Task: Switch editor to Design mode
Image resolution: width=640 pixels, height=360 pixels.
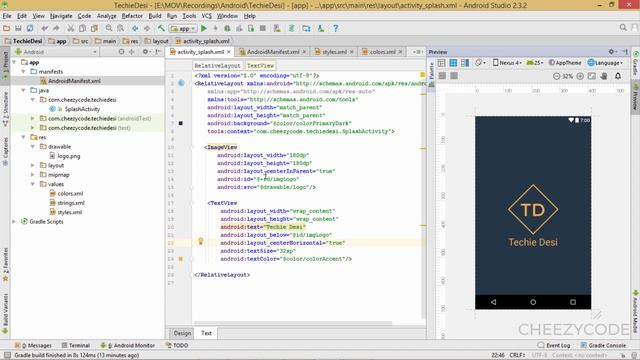Action: pyautogui.click(x=182, y=333)
